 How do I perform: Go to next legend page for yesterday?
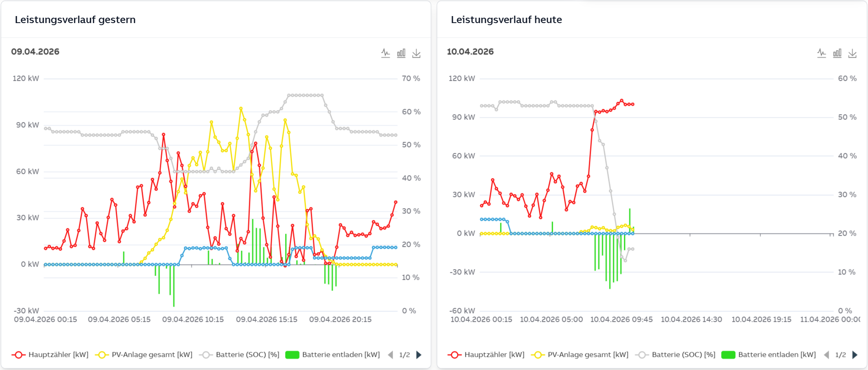[419, 355]
